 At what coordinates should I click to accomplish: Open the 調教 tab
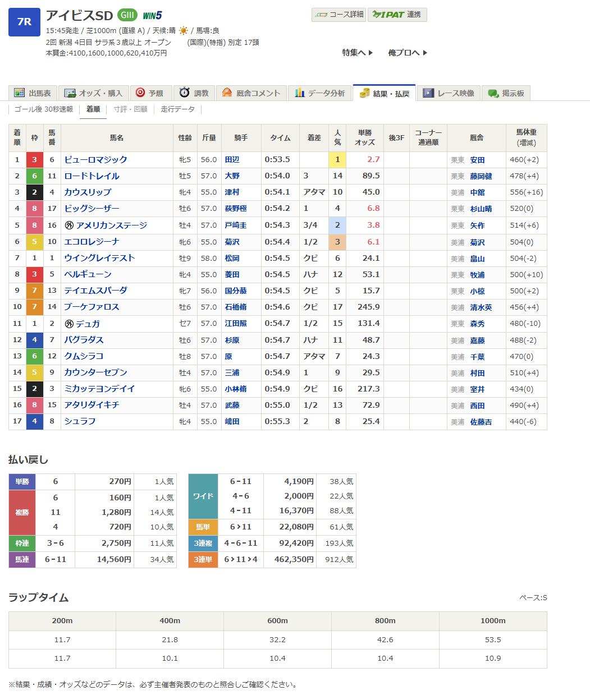click(x=194, y=93)
